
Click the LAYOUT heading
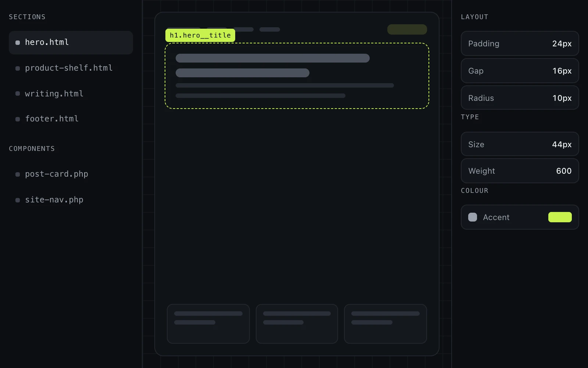point(475,17)
